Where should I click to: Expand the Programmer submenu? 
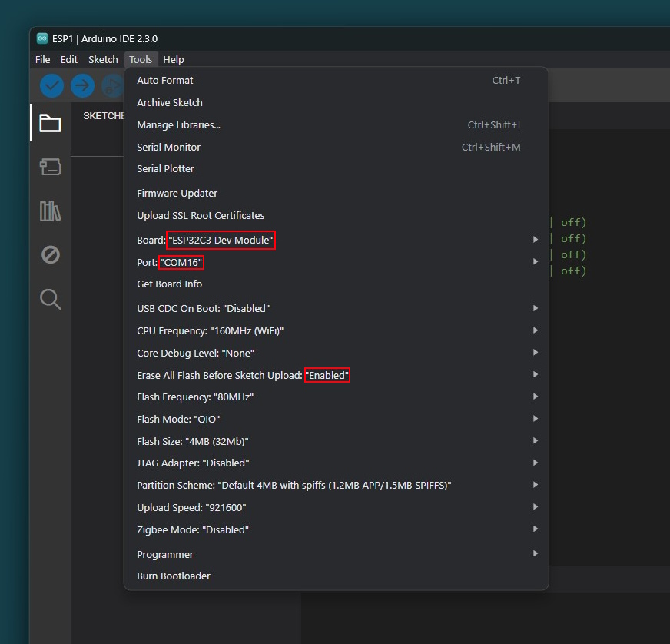coord(336,554)
